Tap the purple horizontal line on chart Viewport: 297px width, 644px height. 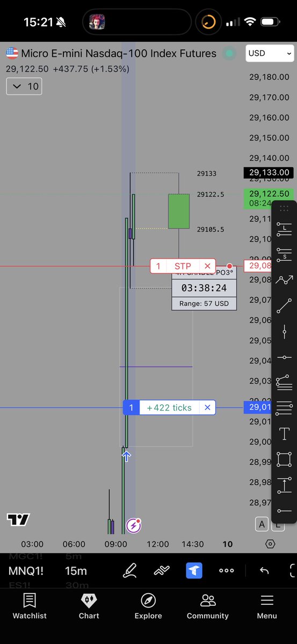[x=156, y=367]
